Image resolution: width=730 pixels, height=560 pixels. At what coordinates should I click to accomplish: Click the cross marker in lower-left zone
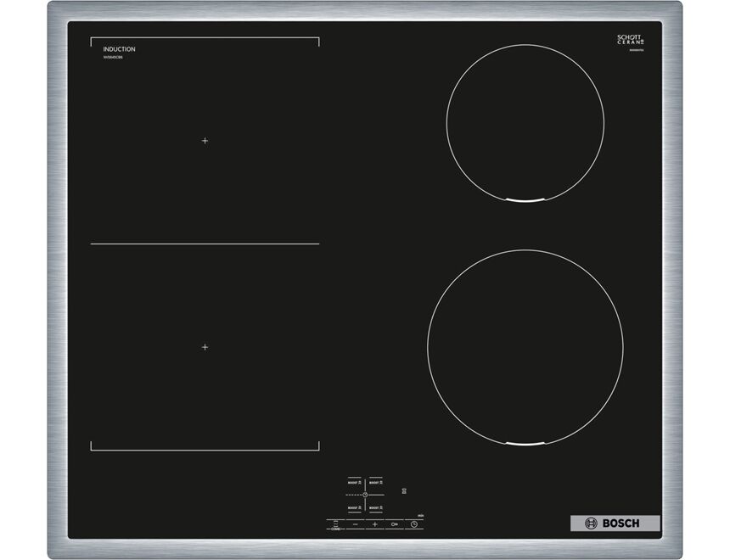coord(205,347)
